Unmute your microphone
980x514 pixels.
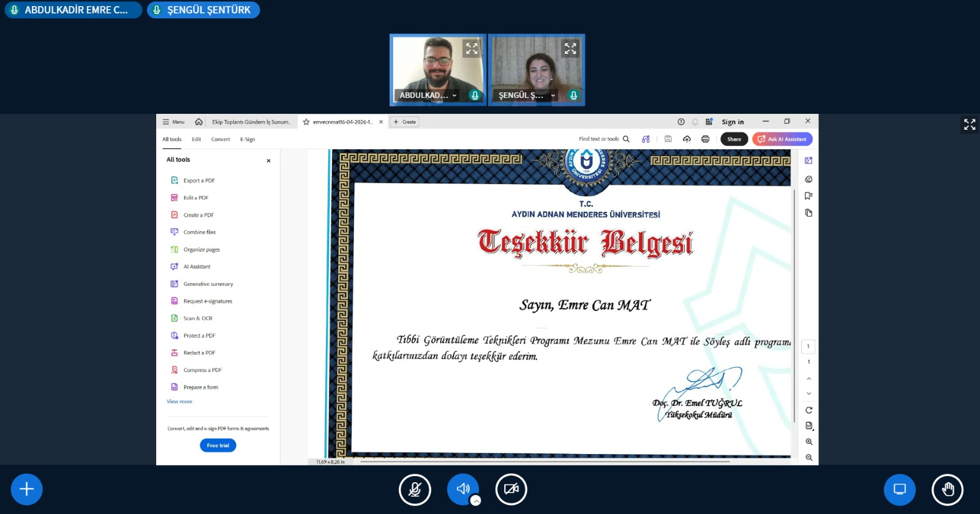pyautogui.click(x=415, y=490)
